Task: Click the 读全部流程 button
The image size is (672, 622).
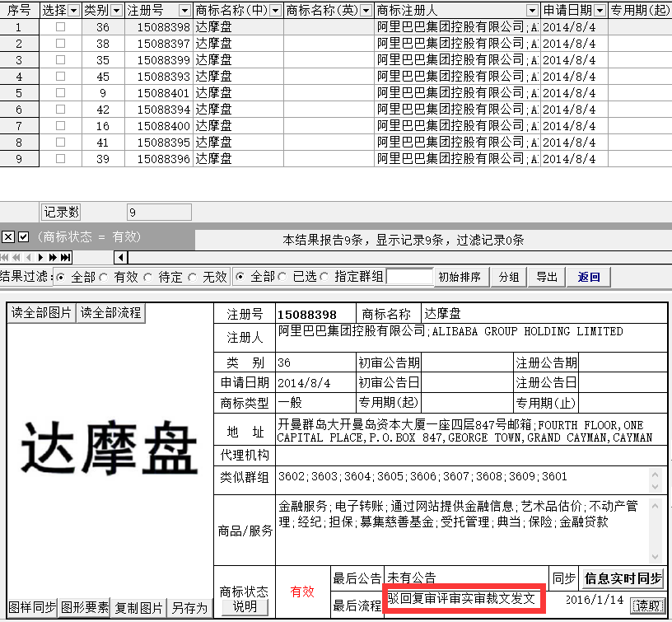Action: (110, 312)
